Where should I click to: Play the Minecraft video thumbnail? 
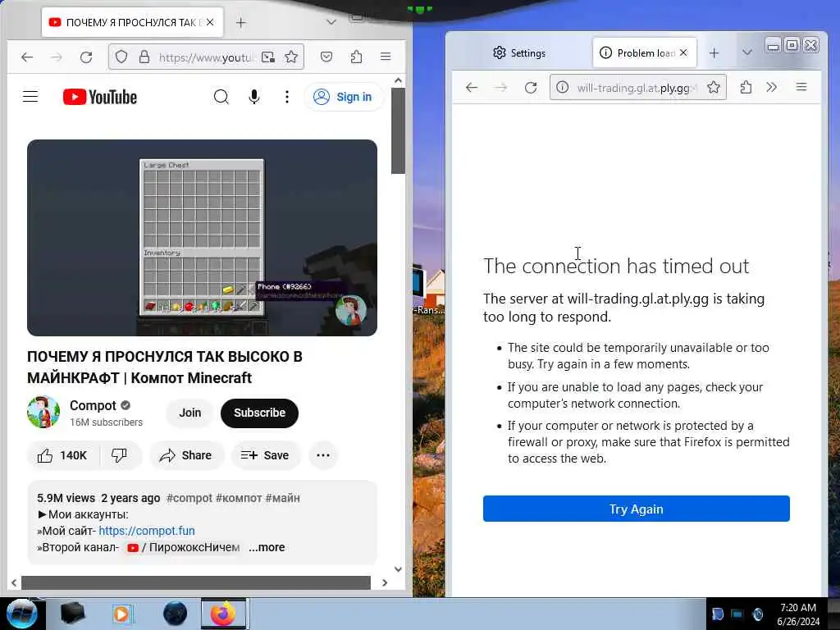pyautogui.click(x=202, y=237)
